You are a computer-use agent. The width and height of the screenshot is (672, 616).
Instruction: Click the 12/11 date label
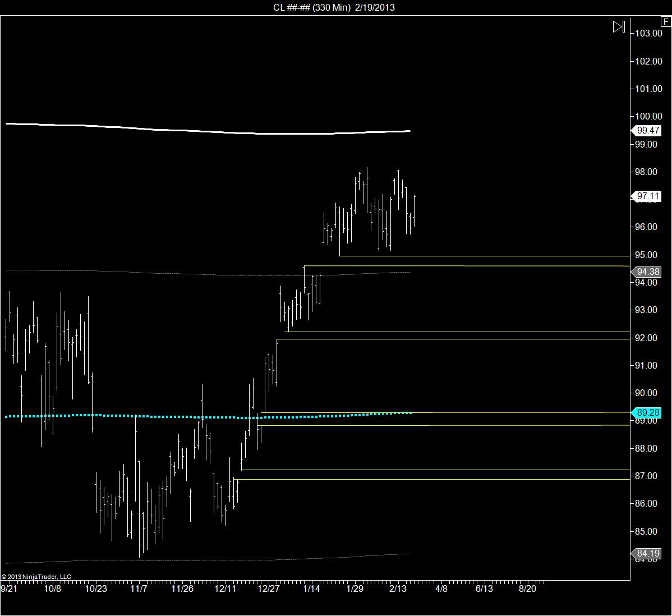pos(225,589)
